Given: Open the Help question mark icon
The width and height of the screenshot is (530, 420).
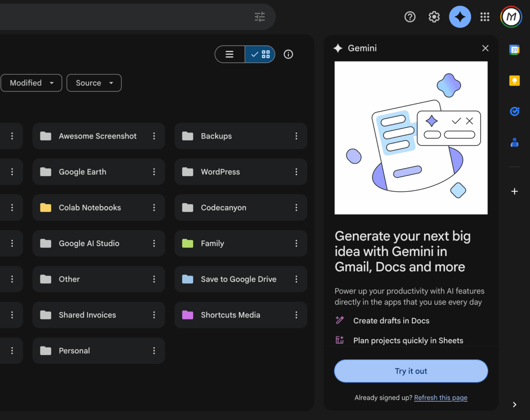Looking at the screenshot, I should [410, 17].
